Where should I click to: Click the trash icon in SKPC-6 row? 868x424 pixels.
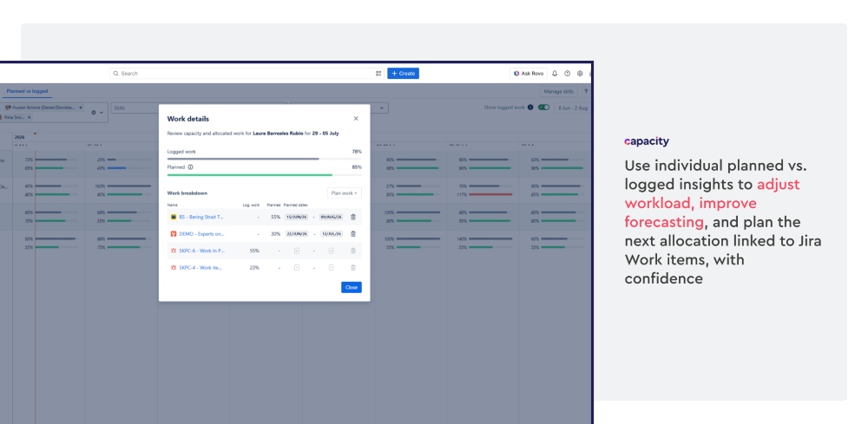pyautogui.click(x=353, y=251)
